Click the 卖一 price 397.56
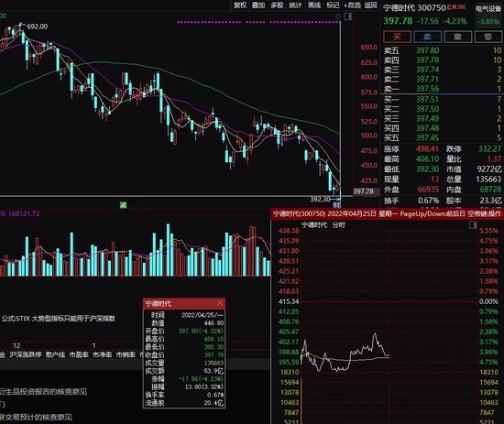504x424 pixels. (428, 88)
